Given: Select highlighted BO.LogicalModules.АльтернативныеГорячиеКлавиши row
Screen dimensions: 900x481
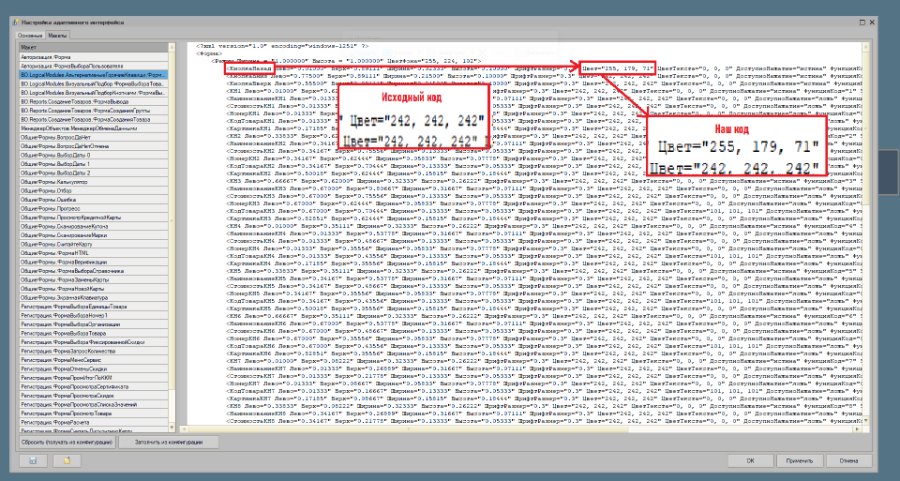Looking at the screenshot, I should (94, 75).
